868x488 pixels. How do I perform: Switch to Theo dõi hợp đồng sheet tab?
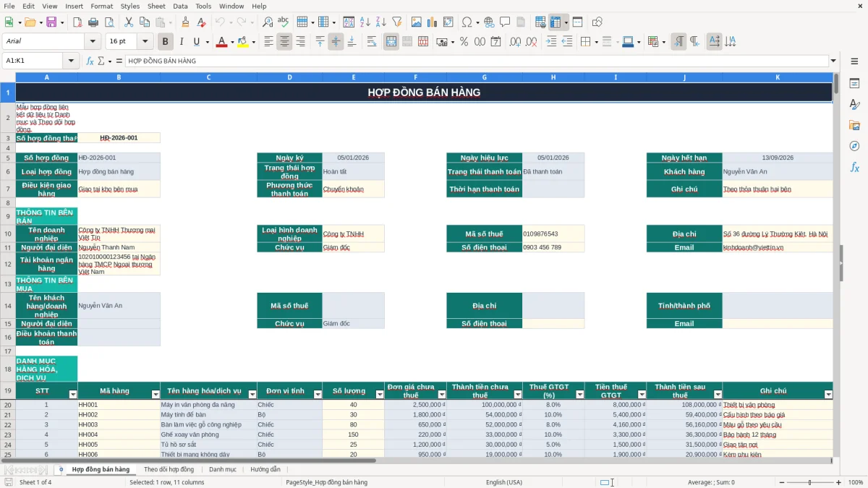[x=169, y=470]
